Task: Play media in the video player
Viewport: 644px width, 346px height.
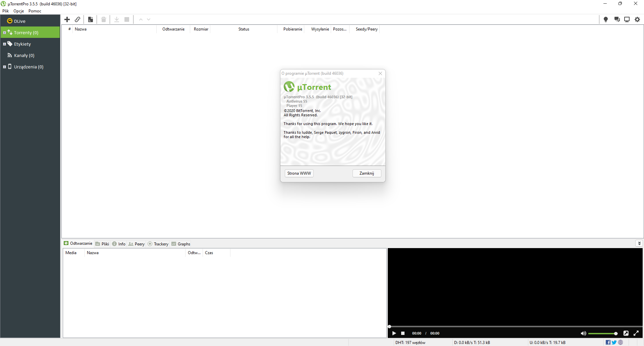Action: point(394,333)
